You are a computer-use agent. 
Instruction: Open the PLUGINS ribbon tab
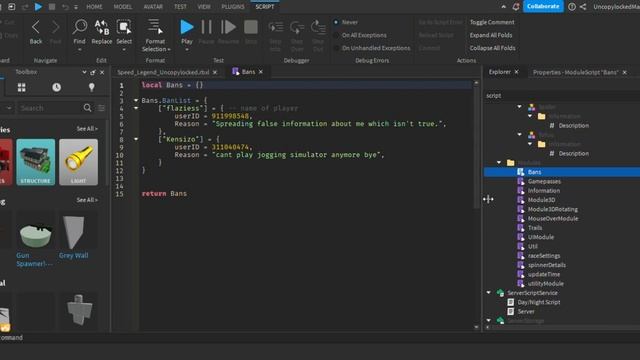pos(233,7)
